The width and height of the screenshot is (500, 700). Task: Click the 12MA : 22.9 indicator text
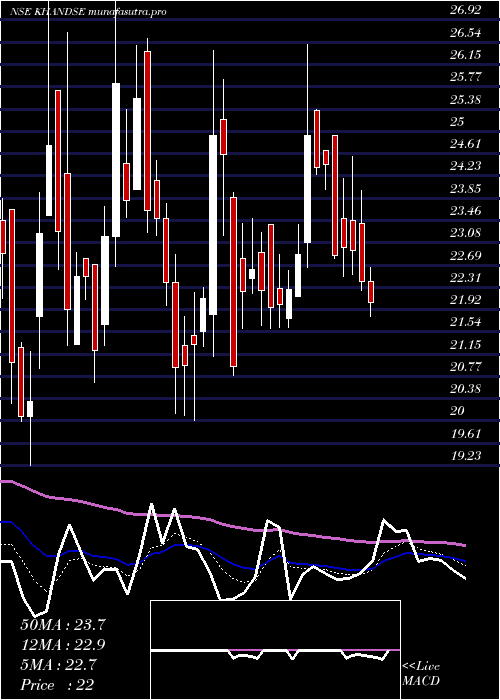(x=63, y=645)
